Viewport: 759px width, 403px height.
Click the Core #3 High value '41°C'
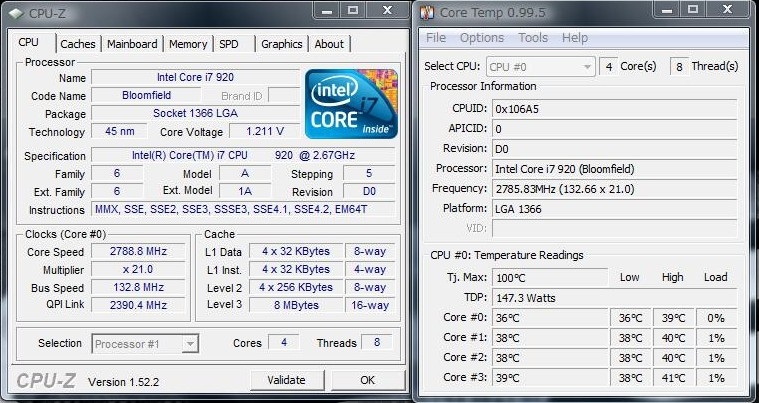point(674,378)
